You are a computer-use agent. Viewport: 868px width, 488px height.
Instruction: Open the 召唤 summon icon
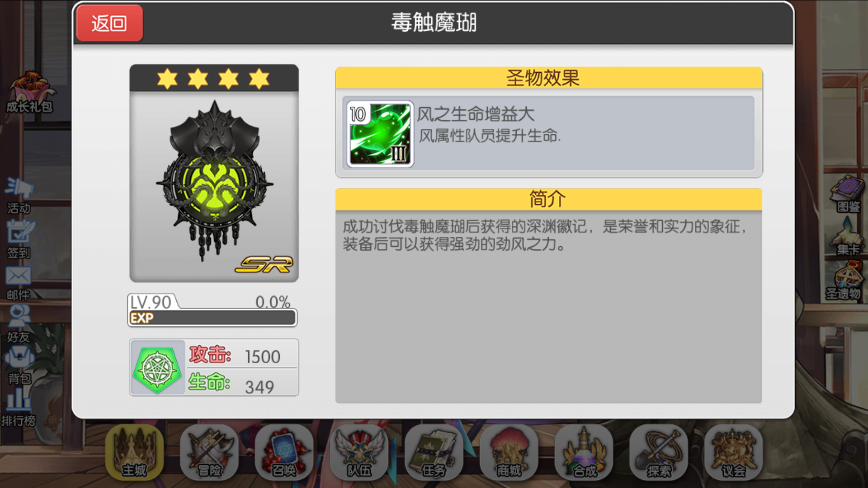(284, 452)
